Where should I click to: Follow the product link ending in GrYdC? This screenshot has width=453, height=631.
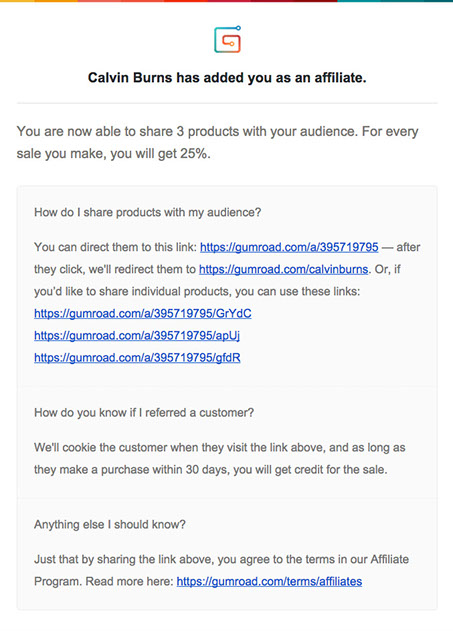[143, 313]
